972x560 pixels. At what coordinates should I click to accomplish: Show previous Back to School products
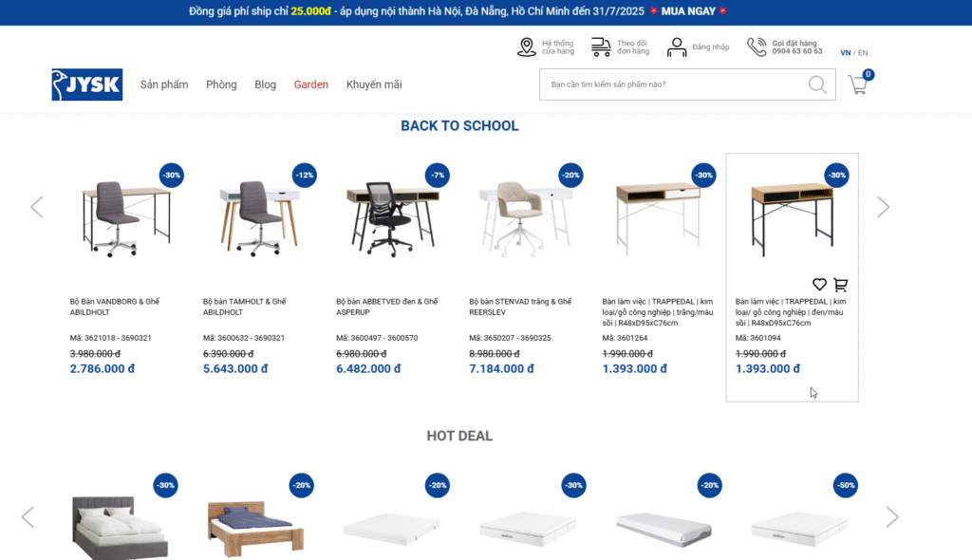37,207
